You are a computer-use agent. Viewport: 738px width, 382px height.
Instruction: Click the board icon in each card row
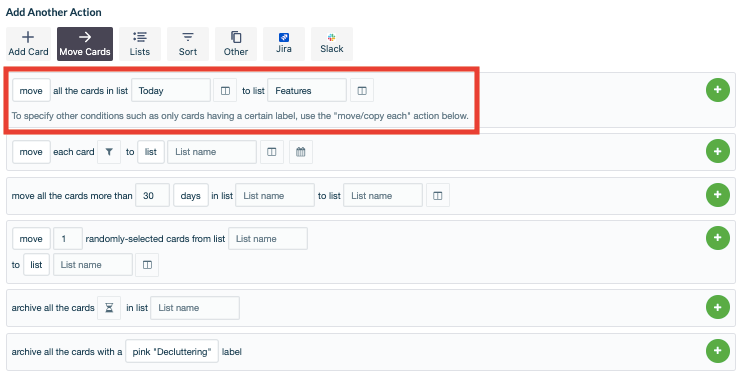(x=272, y=152)
